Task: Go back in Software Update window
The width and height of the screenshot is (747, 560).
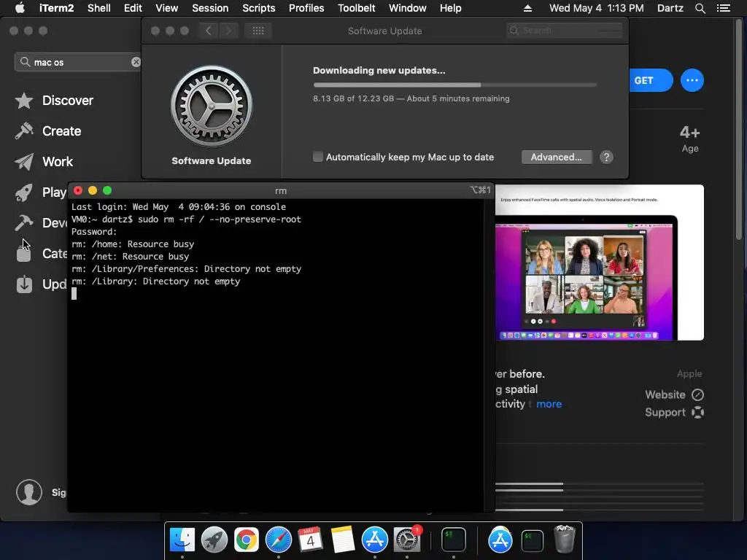Action: coord(208,31)
